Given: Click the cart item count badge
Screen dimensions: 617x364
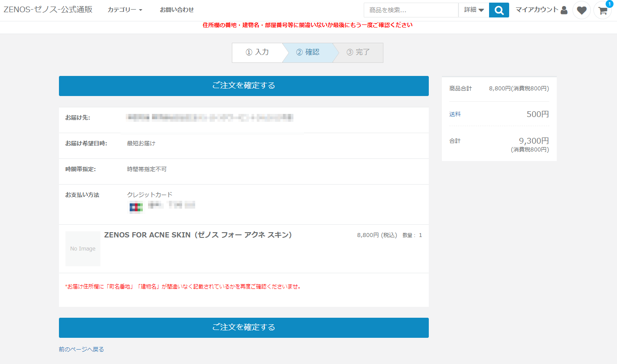Looking at the screenshot, I should coord(609,4).
